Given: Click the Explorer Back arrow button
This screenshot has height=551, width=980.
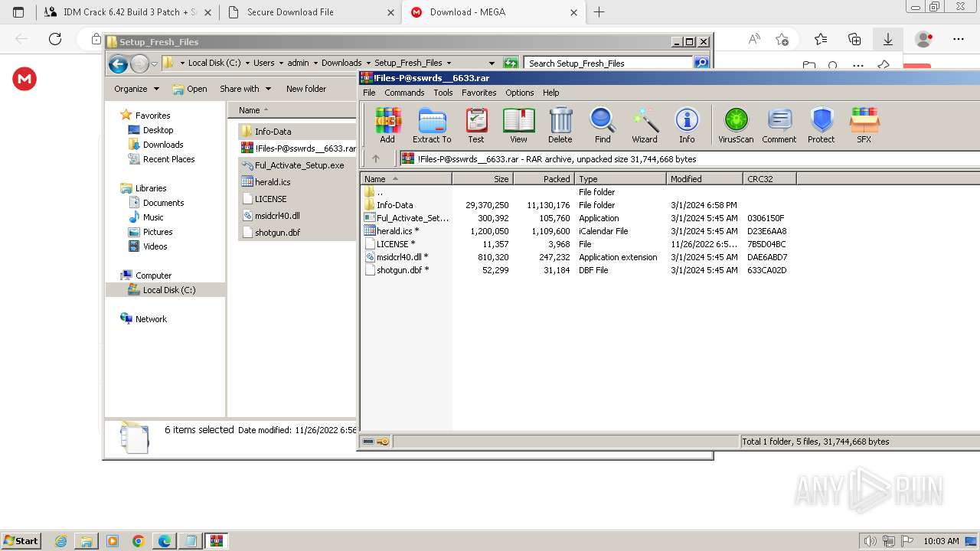Looking at the screenshot, I should pyautogui.click(x=118, y=64).
